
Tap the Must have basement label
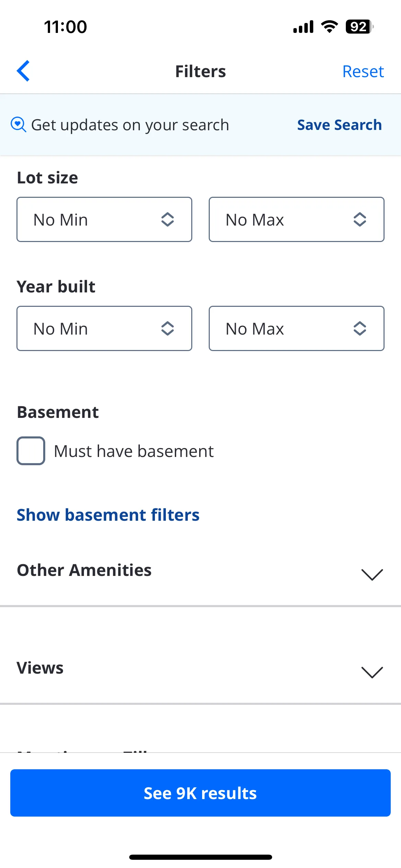(x=134, y=451)
